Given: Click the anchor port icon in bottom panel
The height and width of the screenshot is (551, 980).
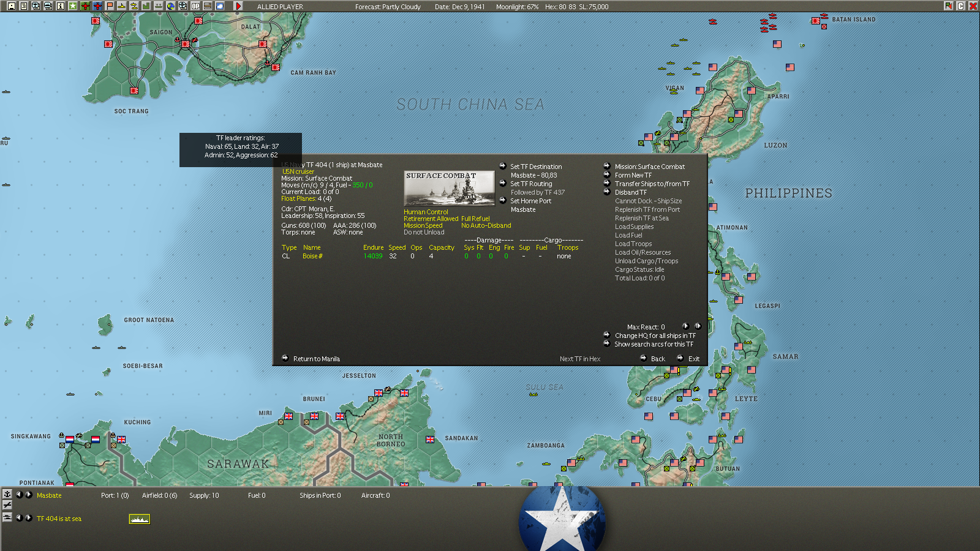Looking at the screenshot, I should pyautogui.click(x=7, y=494).
